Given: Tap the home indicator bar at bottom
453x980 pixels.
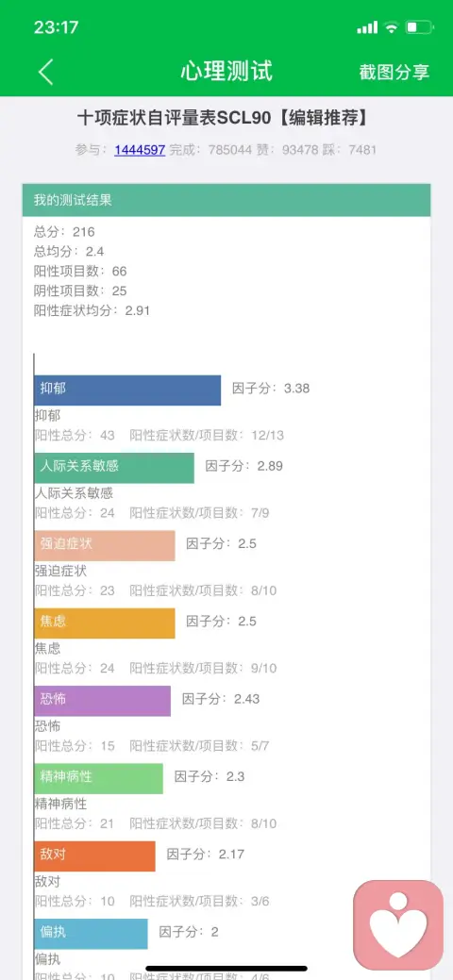Looking at the screenshot, I should pos(226,969).
